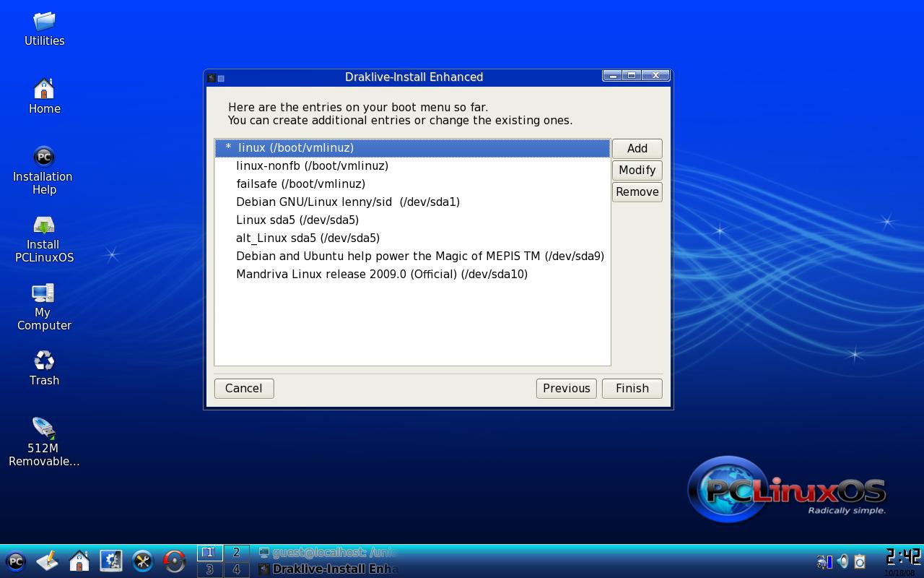Select alt_Linux sda5 boot entry
Image resolution: width=924 pixels, height=578 pixels.
coord(412,238)
